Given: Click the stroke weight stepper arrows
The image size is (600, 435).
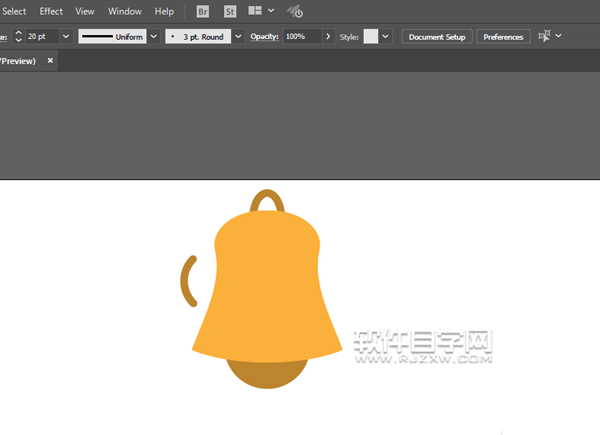Looking at the screenshot, I should click(x=18, y=36).
